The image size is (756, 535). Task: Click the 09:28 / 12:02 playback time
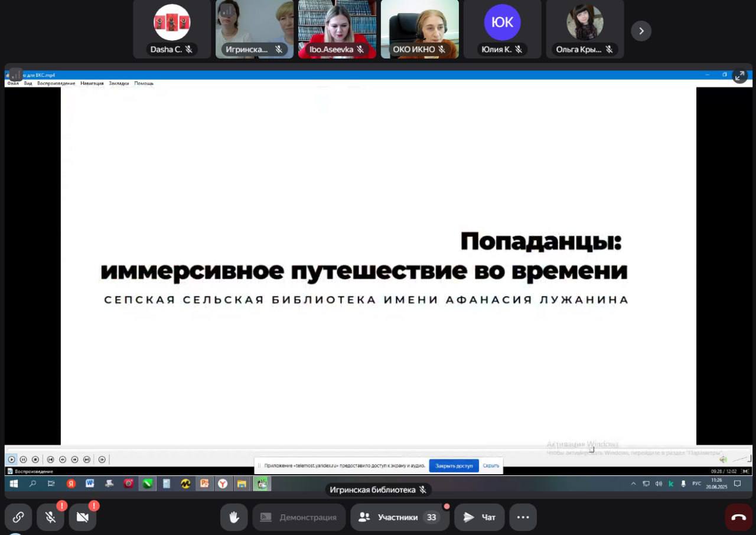pos(725,471)
